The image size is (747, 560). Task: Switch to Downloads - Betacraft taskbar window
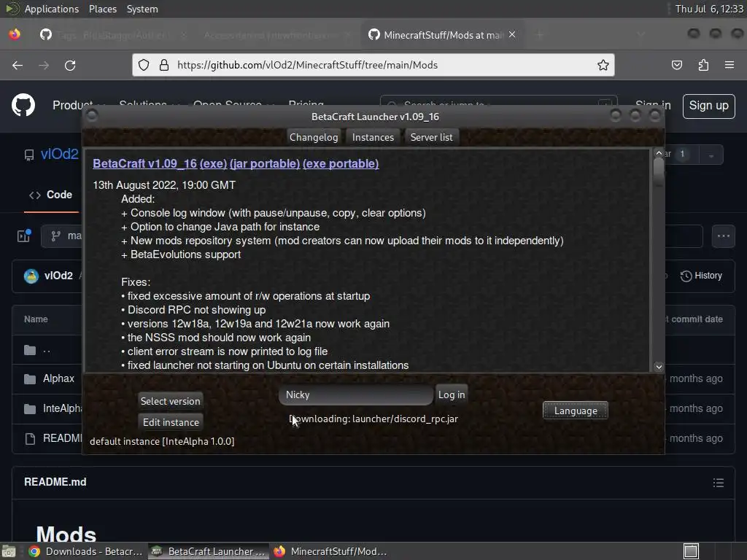(x=86, y=551)
